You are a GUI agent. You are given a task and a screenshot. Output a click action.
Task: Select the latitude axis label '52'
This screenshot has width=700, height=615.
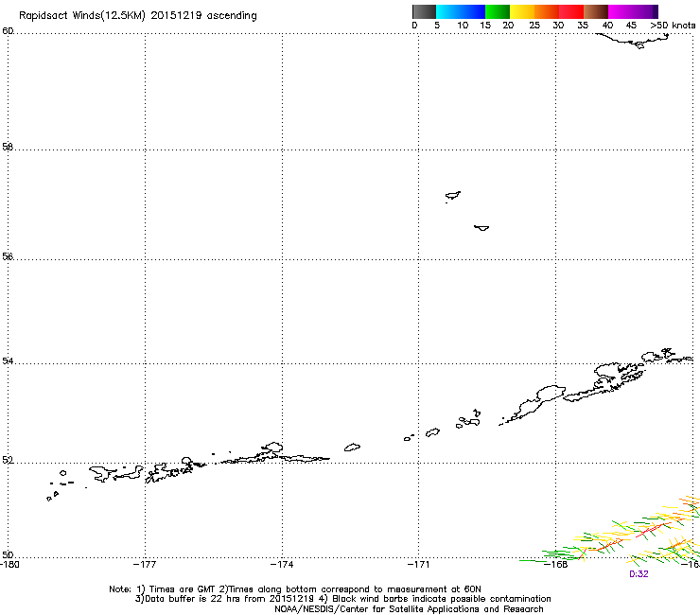8,460
